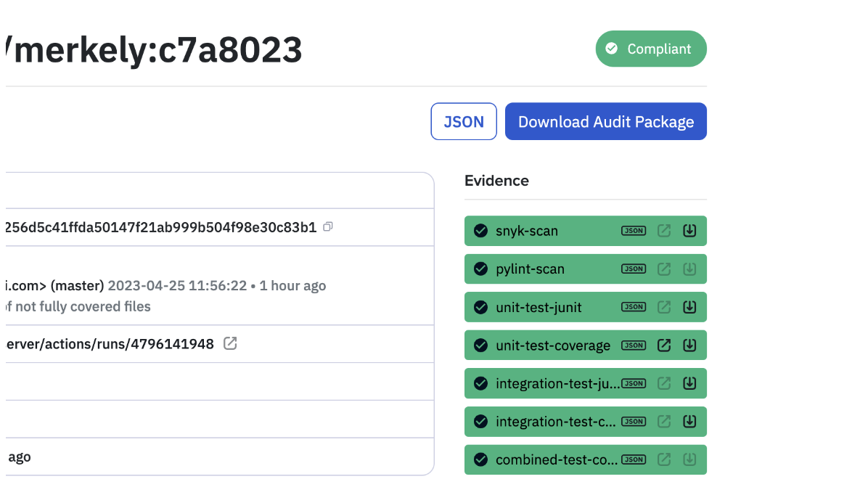Screen dimensions: 868x495
Task: Select the snyk-scan evidence row
Action: coord(586,231)
